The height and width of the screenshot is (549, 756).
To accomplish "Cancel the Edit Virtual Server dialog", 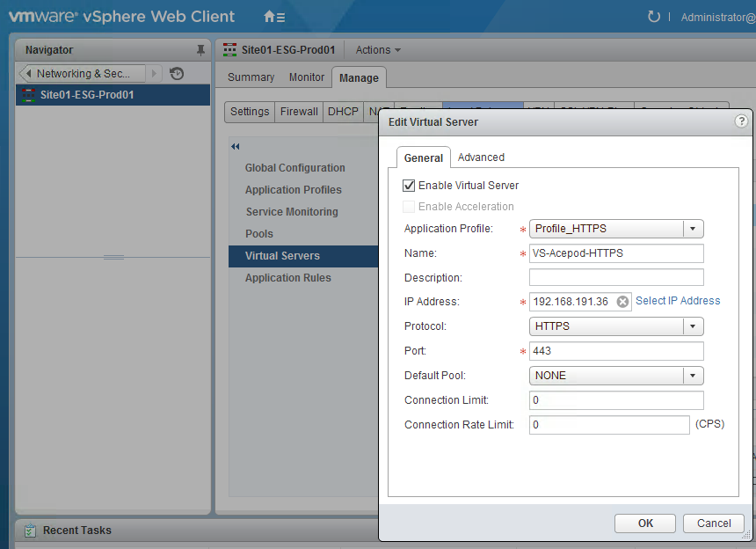I will (x=714, y=523).
